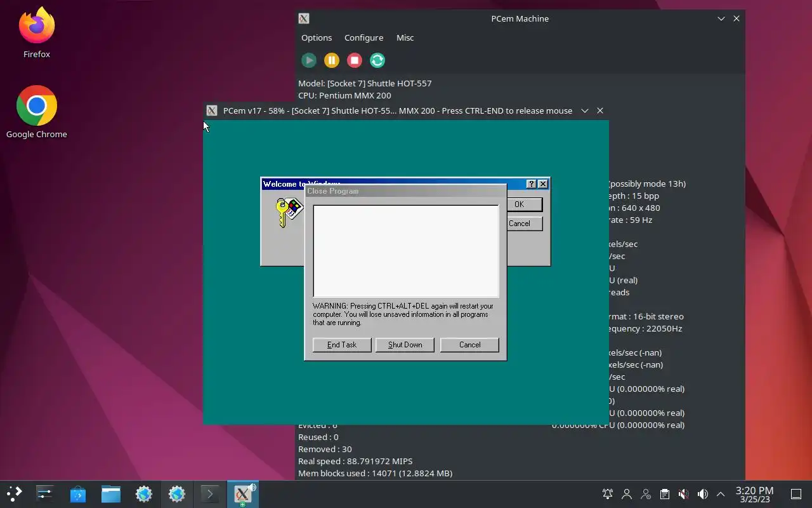The height and width of the screenshot is (508, 812).
Task: Click the 'Real speed : 88.791972 MIPS' text
Action: [355, 461]
